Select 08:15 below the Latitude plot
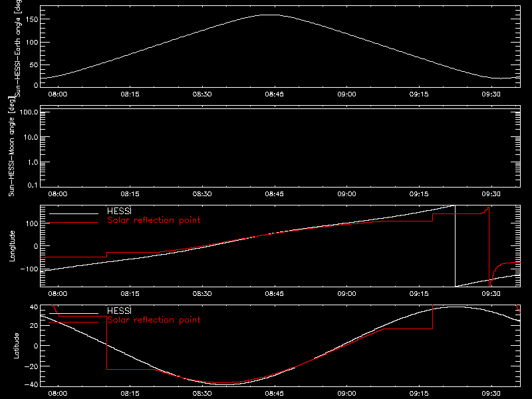This screenshot has height=399, width=532. point(130,394)
